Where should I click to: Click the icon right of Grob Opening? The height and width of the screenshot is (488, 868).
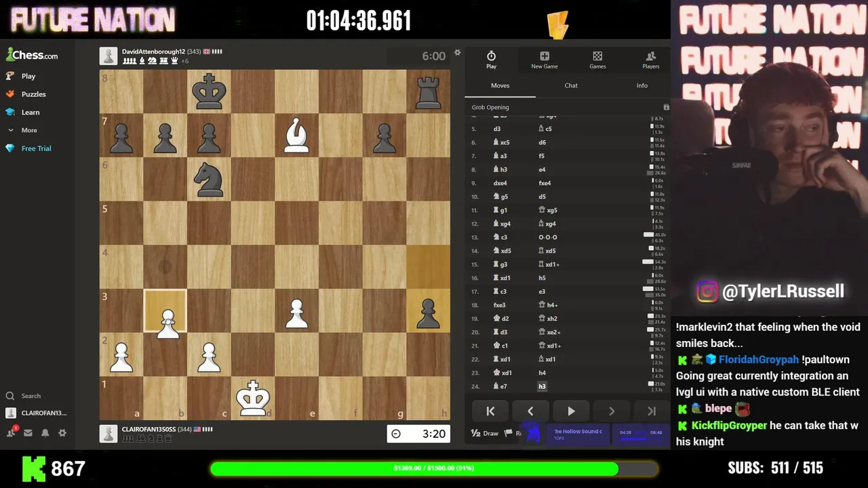click(x=666, y=107)
